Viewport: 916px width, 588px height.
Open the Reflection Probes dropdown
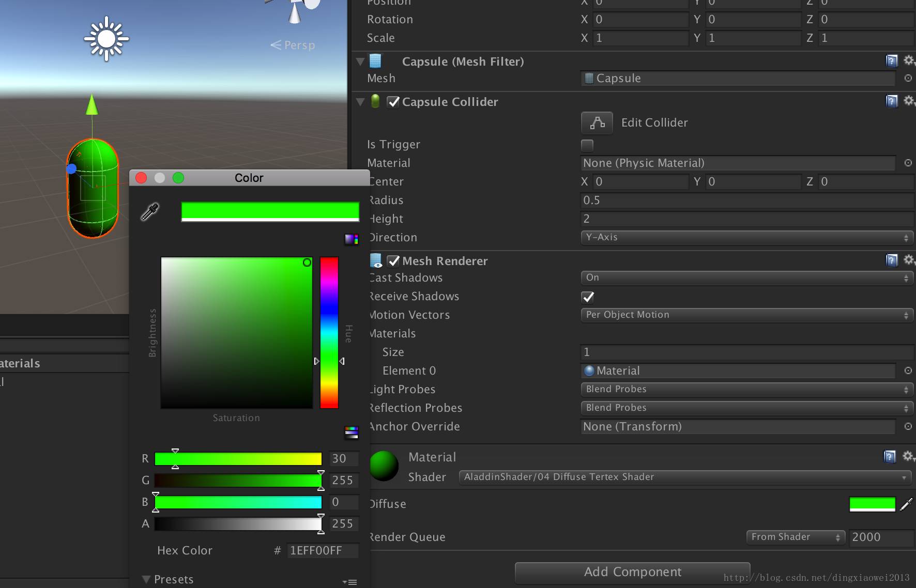click(x=746, y=408)
